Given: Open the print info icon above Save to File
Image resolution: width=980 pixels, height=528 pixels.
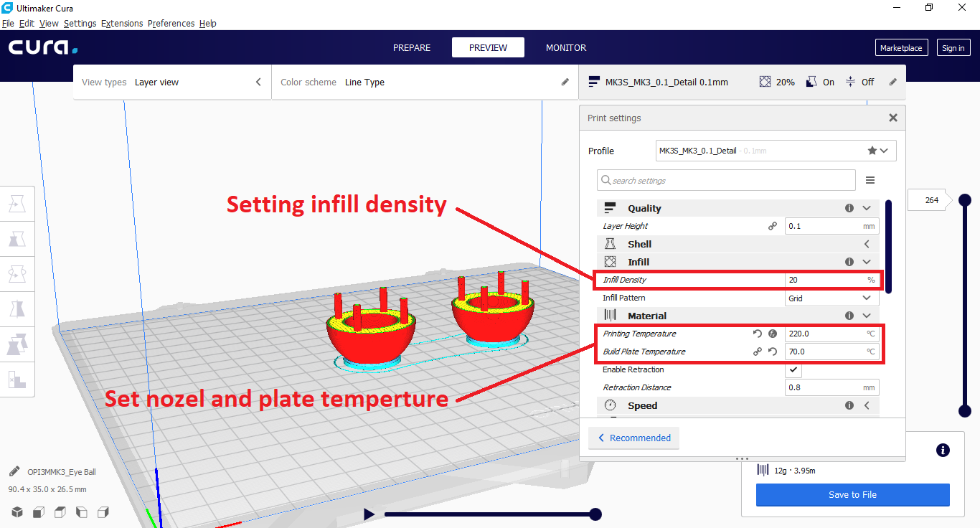Looking at the screenshot, I should pos(943,451).
